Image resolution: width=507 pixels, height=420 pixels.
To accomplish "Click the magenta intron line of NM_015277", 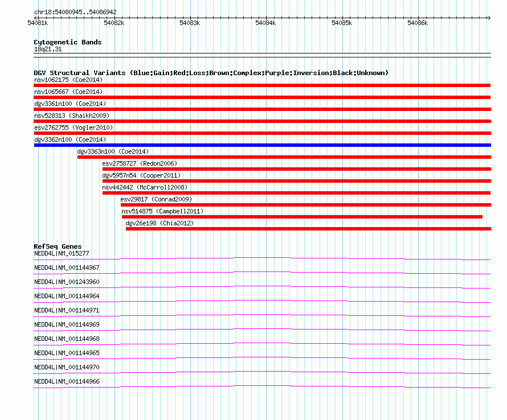I will click(x=262, y=258).
